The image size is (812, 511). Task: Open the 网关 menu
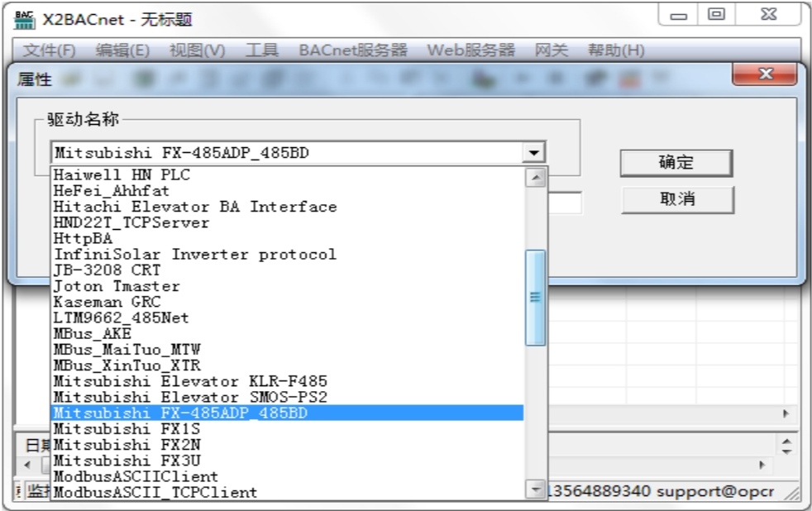click(x=551, y=50)
